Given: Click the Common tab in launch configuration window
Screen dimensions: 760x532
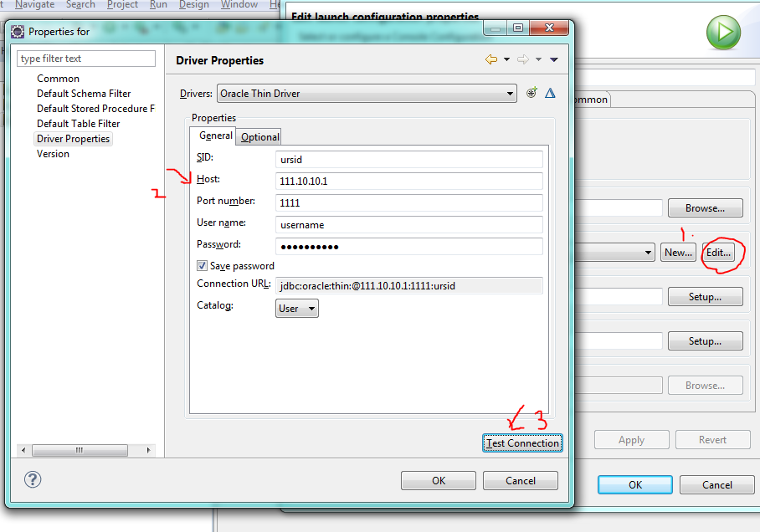Looking at the screenshot, I should click(591, 100).
